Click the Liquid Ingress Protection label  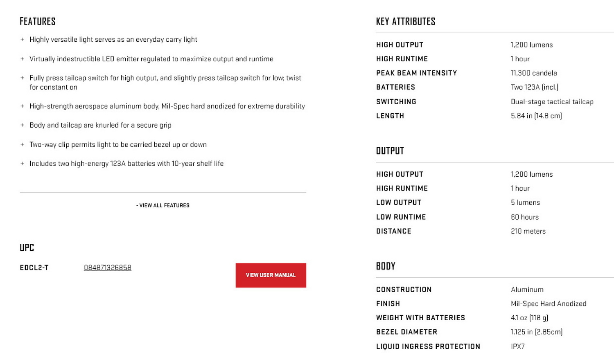click(428, 346)
